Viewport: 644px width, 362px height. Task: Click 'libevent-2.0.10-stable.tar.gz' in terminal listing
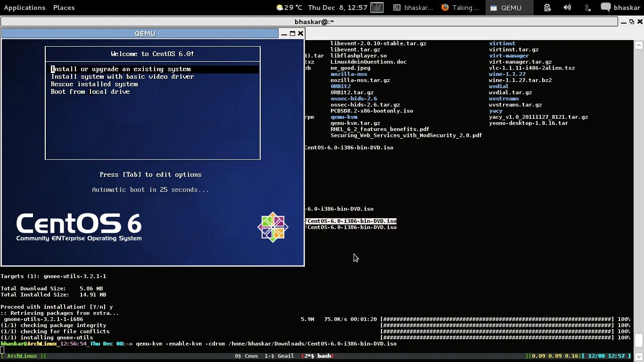[378, 43]
